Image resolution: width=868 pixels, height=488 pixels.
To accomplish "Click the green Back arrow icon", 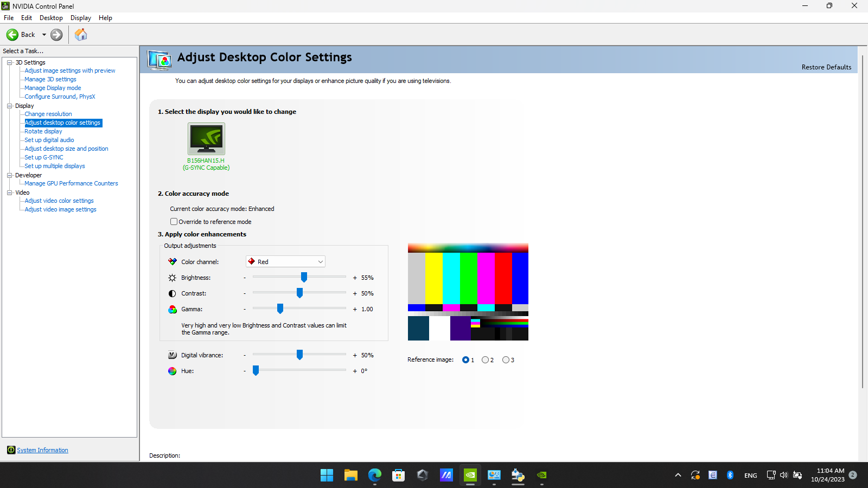I will click(12, 35).
